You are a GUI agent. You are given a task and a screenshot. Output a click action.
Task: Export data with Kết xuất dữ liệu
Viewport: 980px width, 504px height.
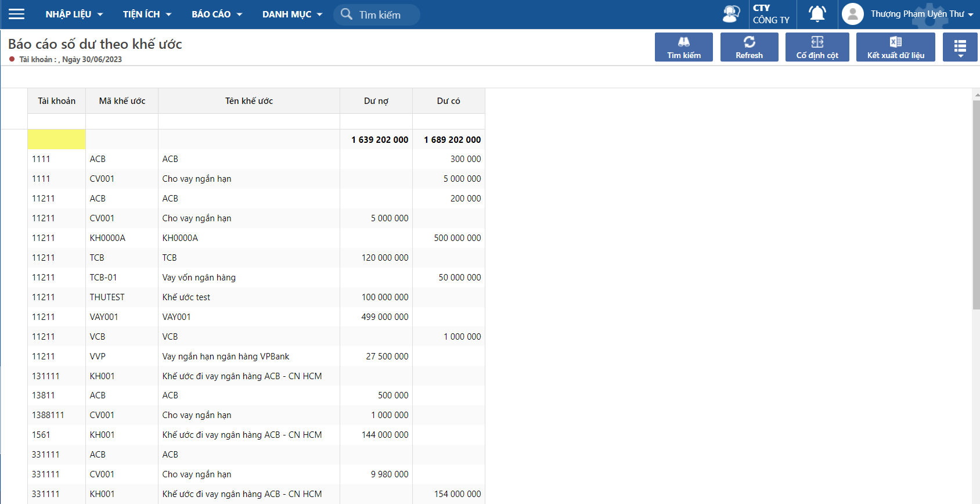(x=895, y=47)
